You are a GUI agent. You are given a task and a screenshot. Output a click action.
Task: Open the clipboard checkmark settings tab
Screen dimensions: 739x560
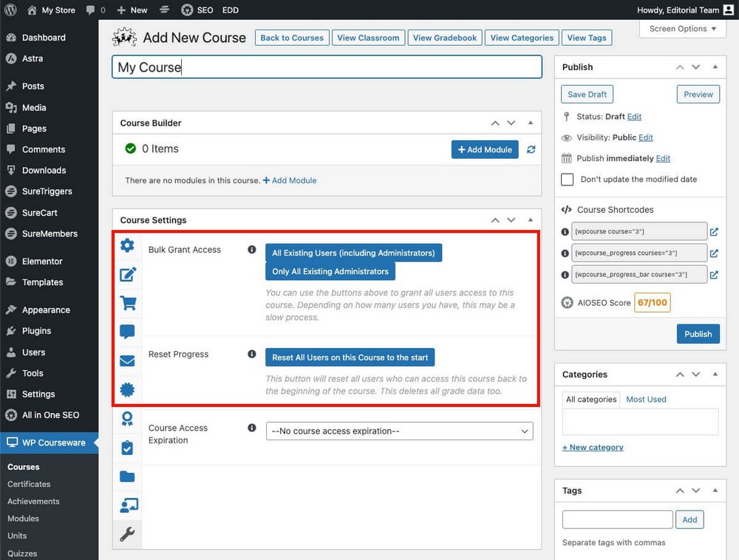[127, 448]
